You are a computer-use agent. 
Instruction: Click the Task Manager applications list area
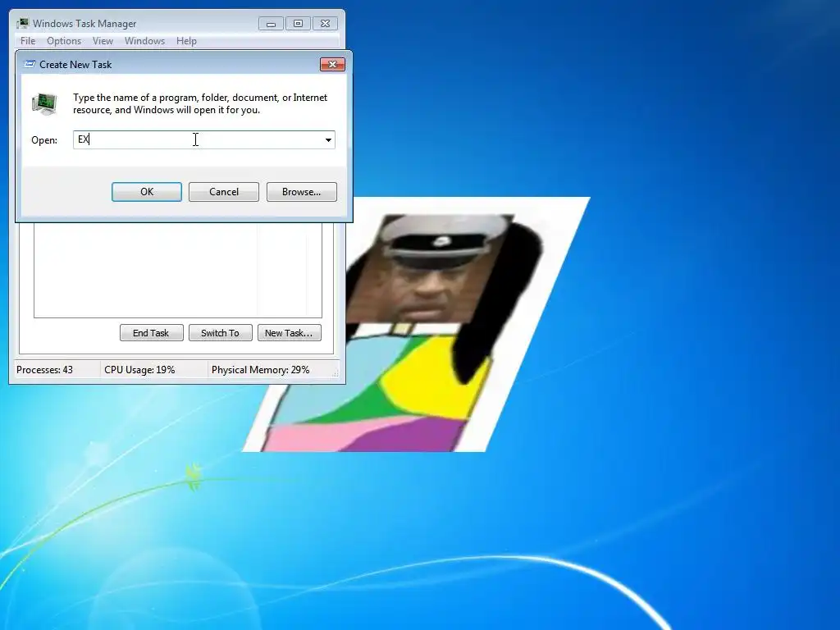point(178,269)
